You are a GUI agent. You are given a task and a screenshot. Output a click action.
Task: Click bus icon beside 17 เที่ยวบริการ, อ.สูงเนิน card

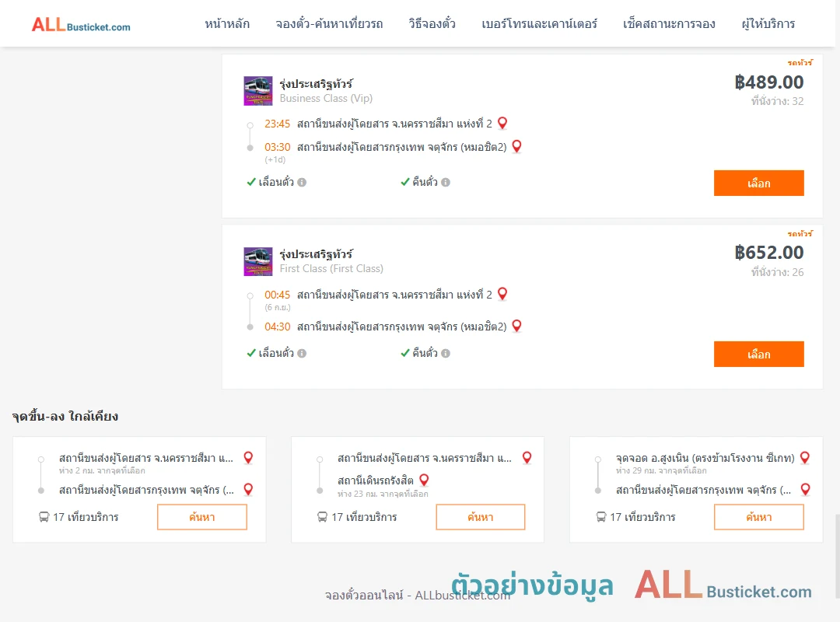coord(601,517)
